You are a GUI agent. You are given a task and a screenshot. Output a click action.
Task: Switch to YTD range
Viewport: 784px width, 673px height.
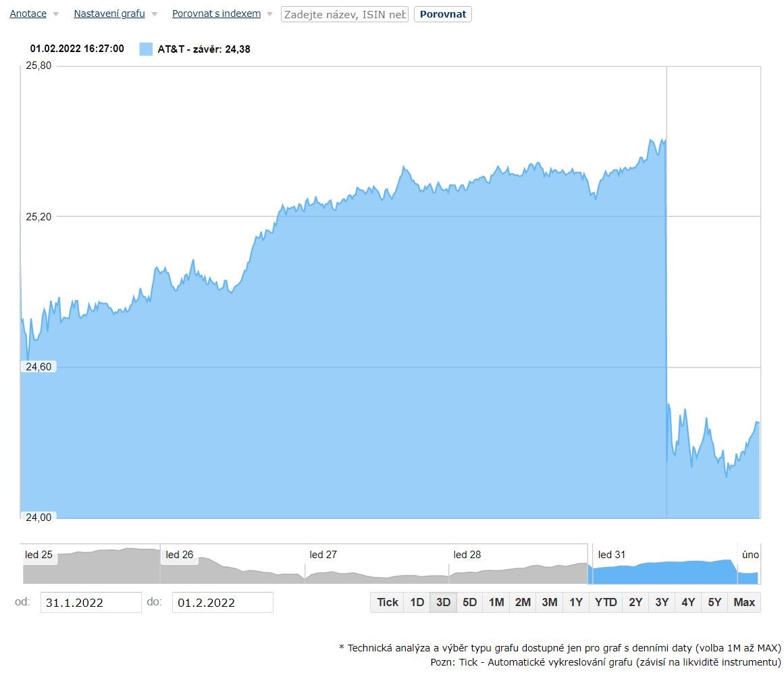606,602
